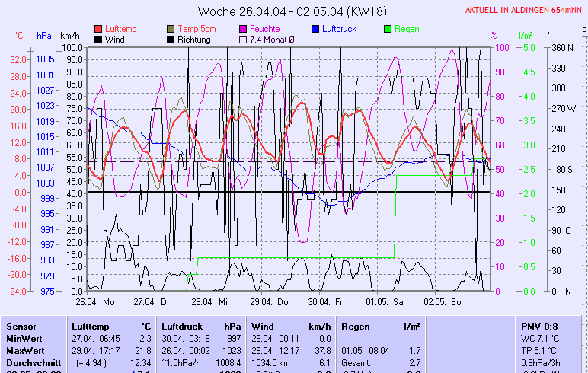Screen dimensions: 588x373
Task: Click the magenta % axis unit label
Action: click(x=494, y=36)
